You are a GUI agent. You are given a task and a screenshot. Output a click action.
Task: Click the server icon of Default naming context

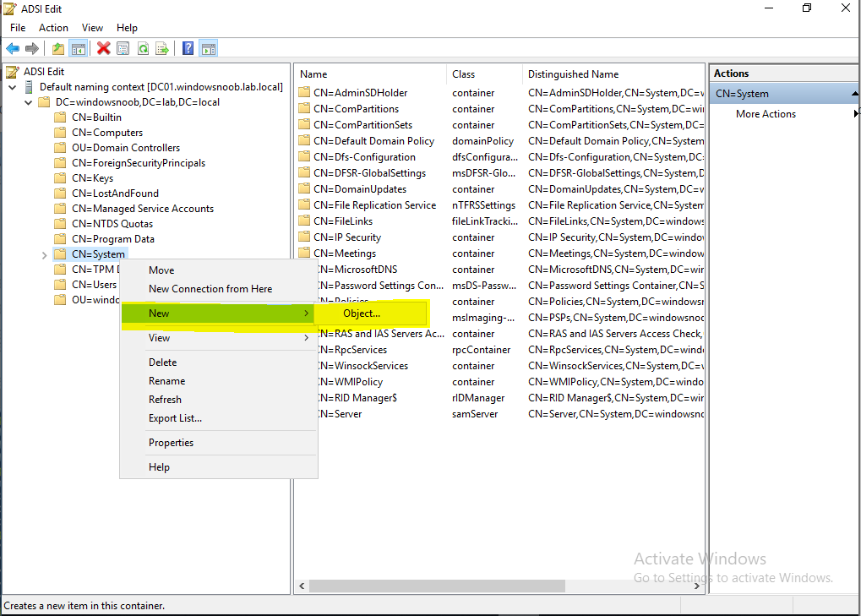tap(29, 87)
